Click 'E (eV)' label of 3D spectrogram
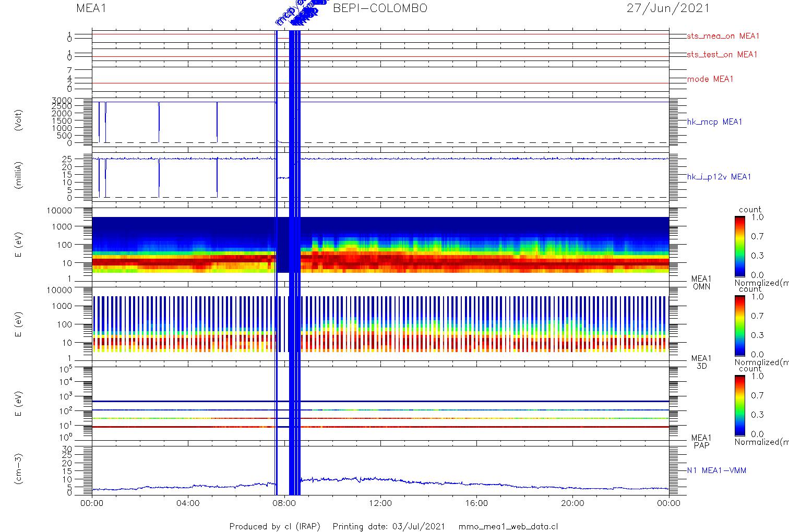The width and height of the screenshot is (789, 532). pos(19,324)
